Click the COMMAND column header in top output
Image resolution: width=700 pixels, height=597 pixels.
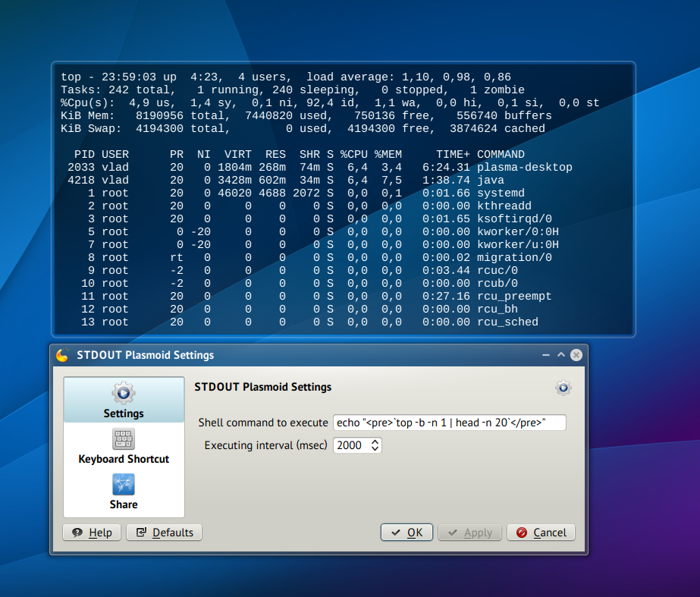point(501,154)
